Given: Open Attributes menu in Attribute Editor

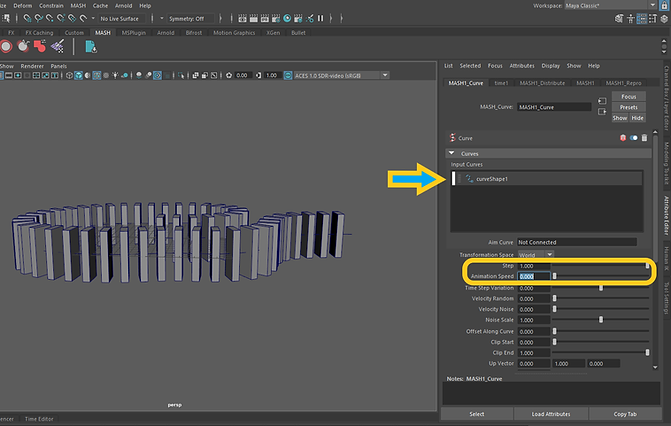Looking at the screenshot, I should [522, 66].
